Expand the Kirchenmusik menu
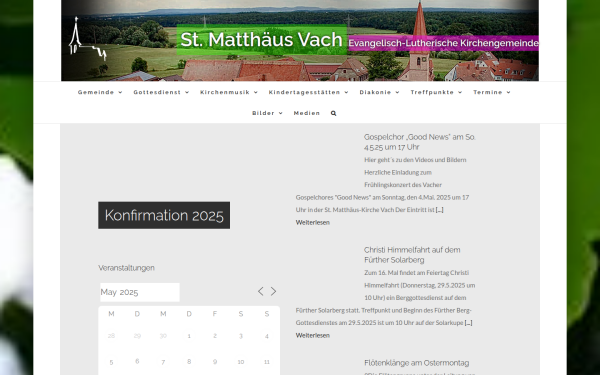Screen dimensions: 600x375 229,92
